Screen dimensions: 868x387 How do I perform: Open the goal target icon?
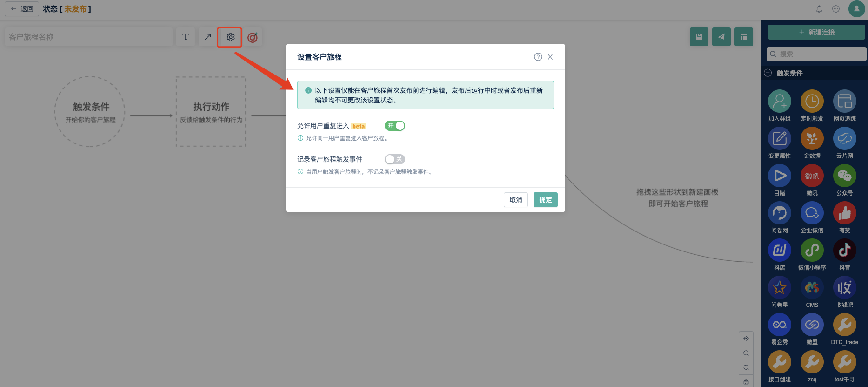[x=253, y=37]
